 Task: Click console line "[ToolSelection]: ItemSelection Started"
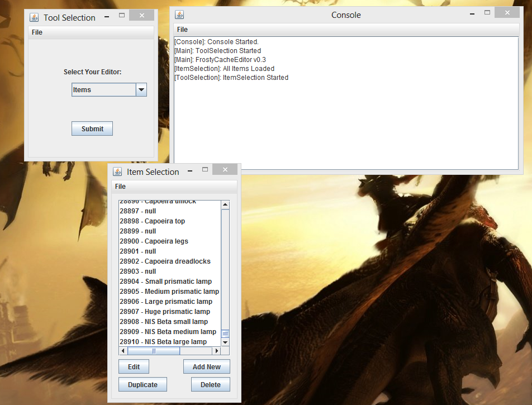tap(231, 77)
